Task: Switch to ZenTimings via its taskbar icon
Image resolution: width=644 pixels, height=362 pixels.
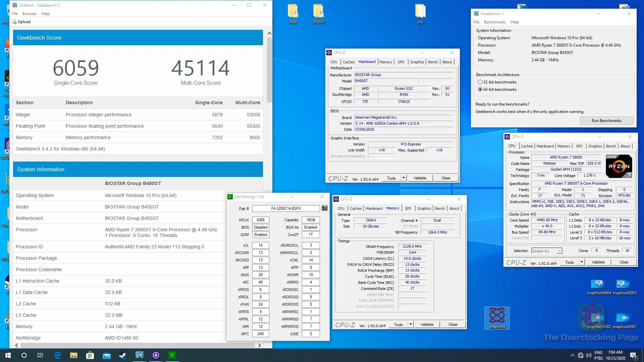Action: [172, 355]
